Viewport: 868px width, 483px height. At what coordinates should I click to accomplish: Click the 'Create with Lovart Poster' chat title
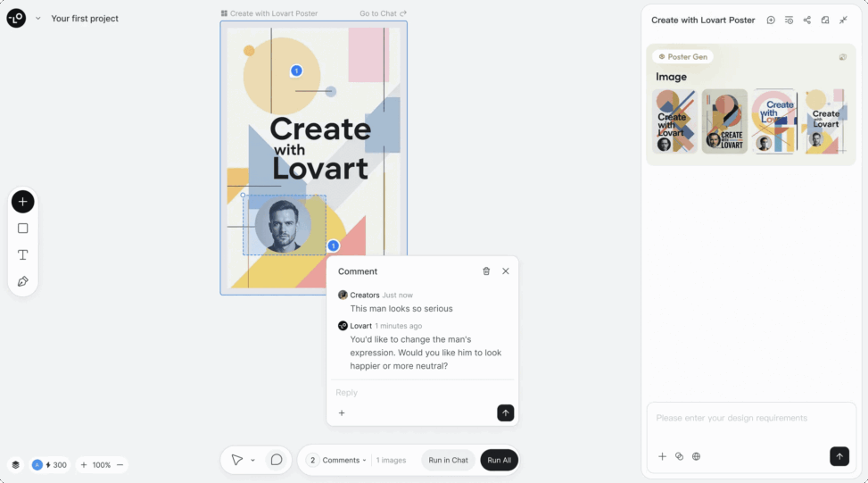click(x=703, y=20)
